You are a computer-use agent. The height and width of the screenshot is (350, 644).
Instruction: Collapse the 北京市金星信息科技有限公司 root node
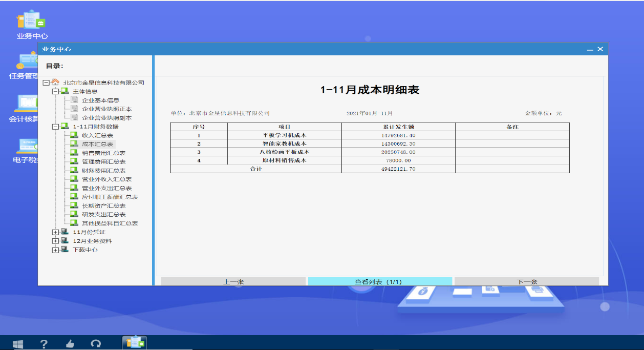(46, 83)
